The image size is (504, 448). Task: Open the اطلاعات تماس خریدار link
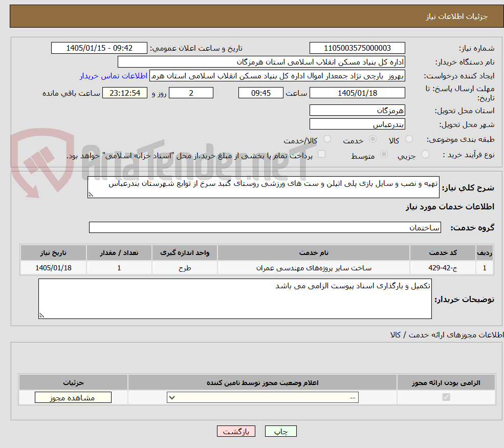click(114, 76)
